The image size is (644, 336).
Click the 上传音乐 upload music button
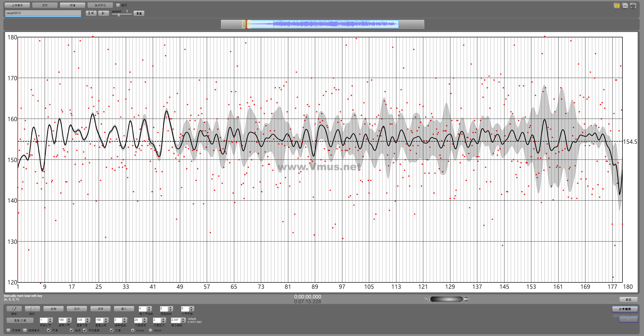coord(17,5)
